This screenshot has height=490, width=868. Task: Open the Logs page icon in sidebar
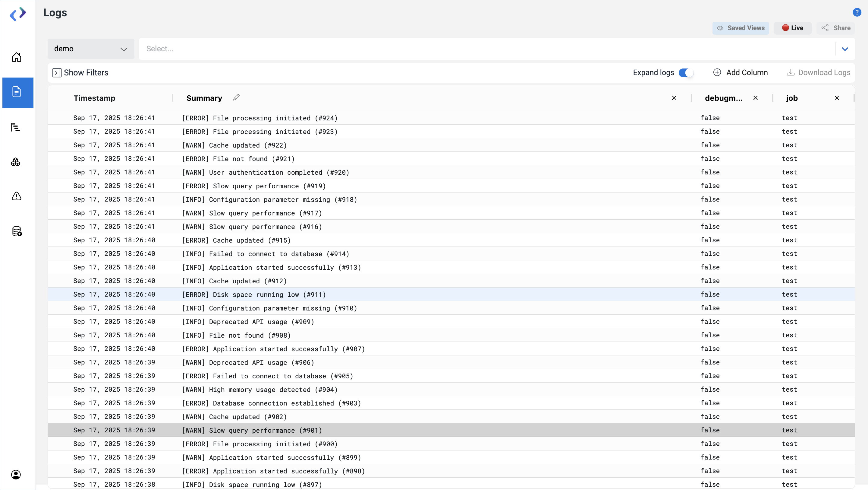point(17,92)
